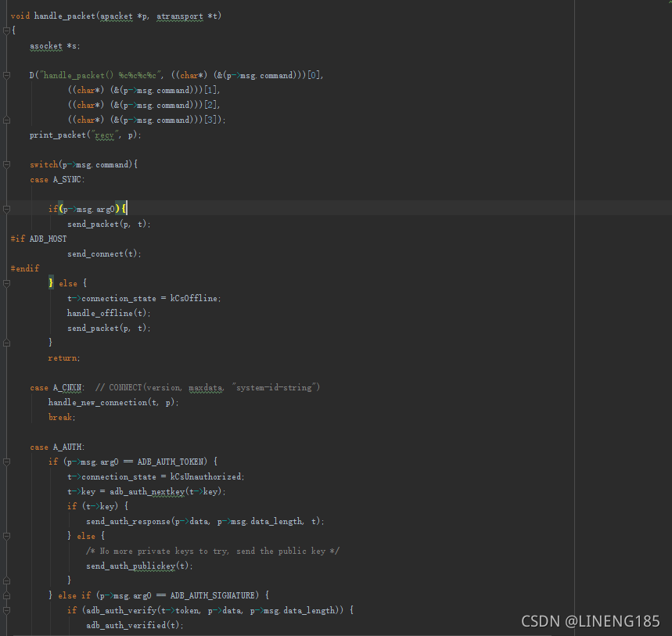Click 'send_auth_publickey(t);' call
672x636 pixels.
(x=140, y=566)
